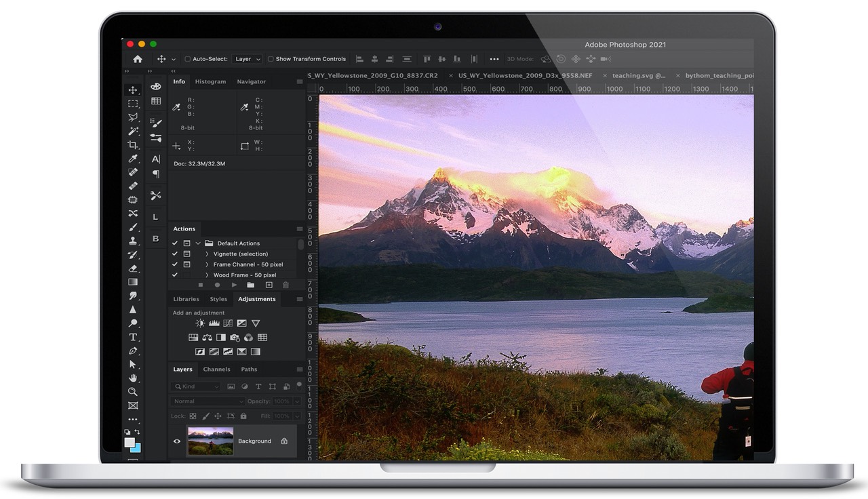This screenshot has height=499, width=868.
Task: Switch to the Paths tab
Action: point(249,370)
